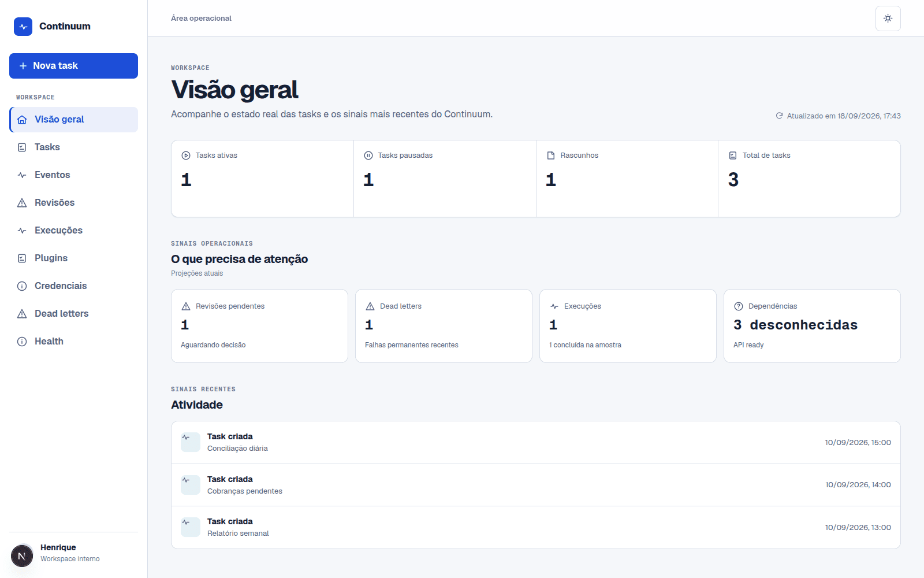
Task: Click 1 concluída na amostra text
Action: [x=585, y=345]
